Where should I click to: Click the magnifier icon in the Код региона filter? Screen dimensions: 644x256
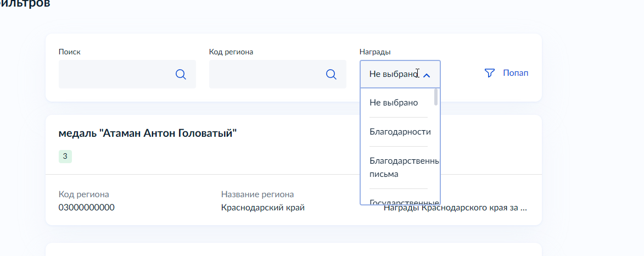click(x=331, y=74)
